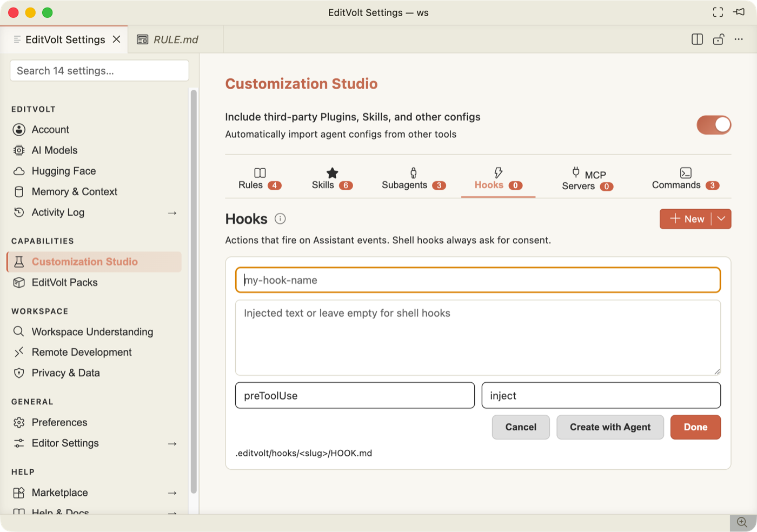The width and height of the screenshot is (757, 532).
Task: Open the more actions ellipsis menu
Action: click(x=739, y=39)
